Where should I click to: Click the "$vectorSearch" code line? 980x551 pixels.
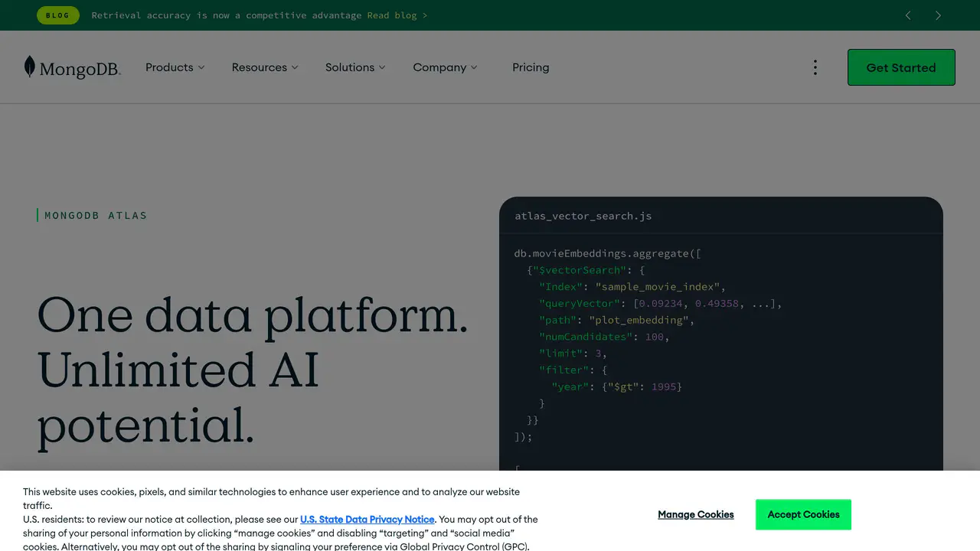pyautogui.click(x=586, y=270)
